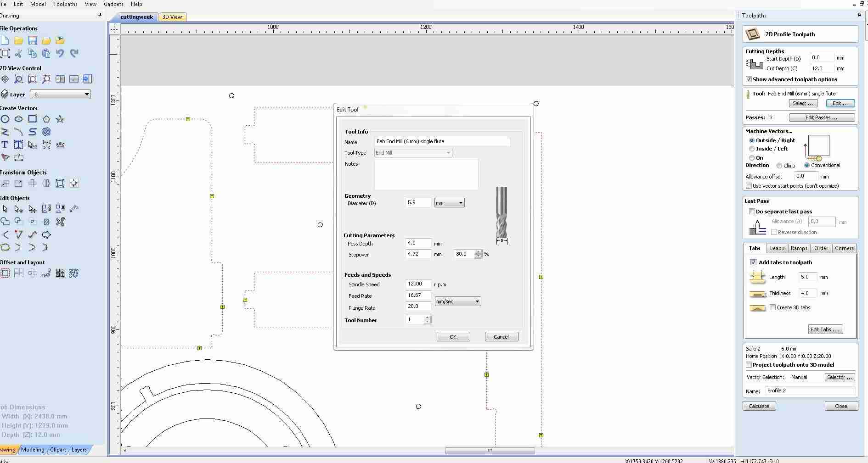This screenshot has height=463, width=868.
Task: Open the disabled Tool Type dropdown
Action: pyautogui.click(x=413, y=153)
